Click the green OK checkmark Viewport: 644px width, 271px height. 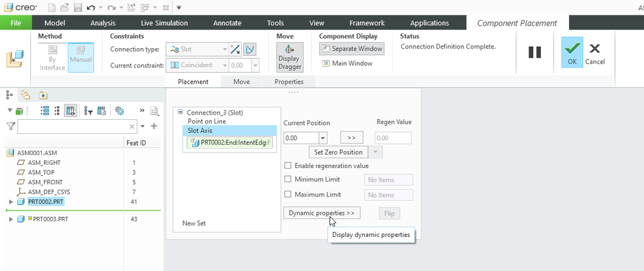pyautogui.click(x=572, y=53)
